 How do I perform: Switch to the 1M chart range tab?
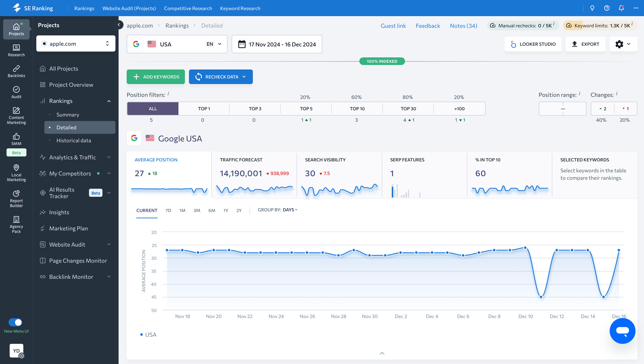[x=182, y=210]
